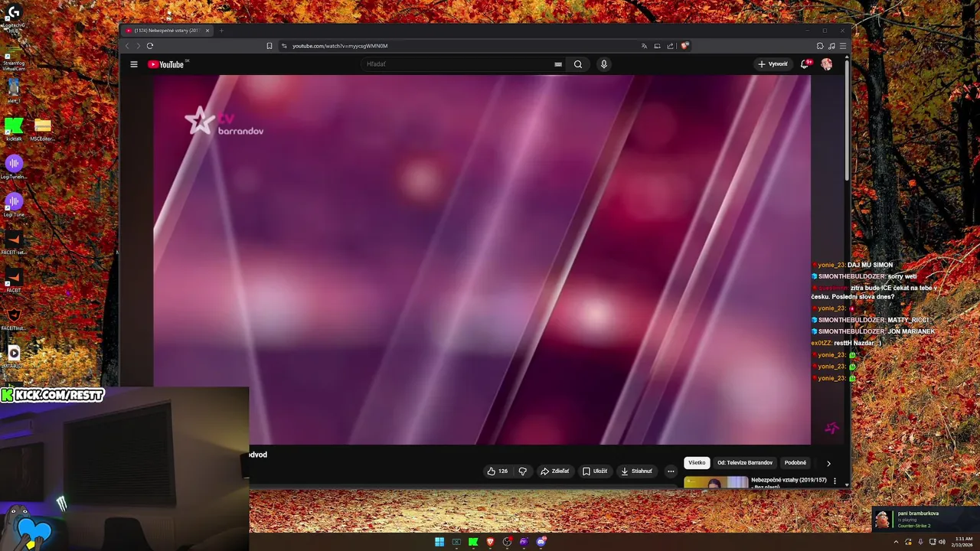Image resolution: width=980 pixels, height=551 pixels.
Task: Open the Windows Start menu
Action: pyautogui.click(x=439, y=542)
